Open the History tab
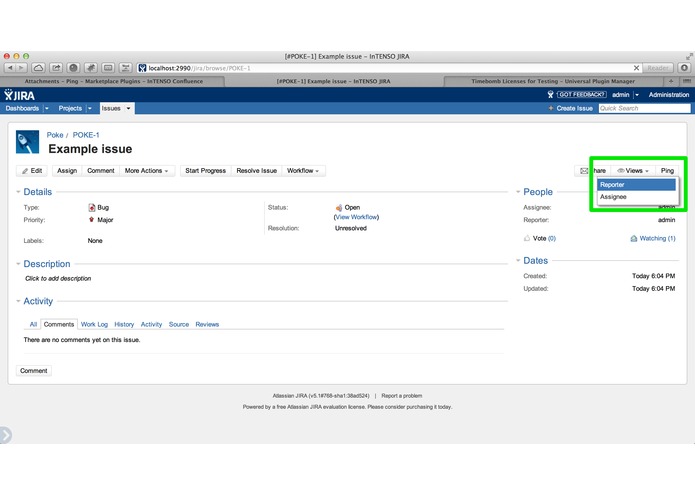Viewport: 695px width, 494px height. coord(124,324)
